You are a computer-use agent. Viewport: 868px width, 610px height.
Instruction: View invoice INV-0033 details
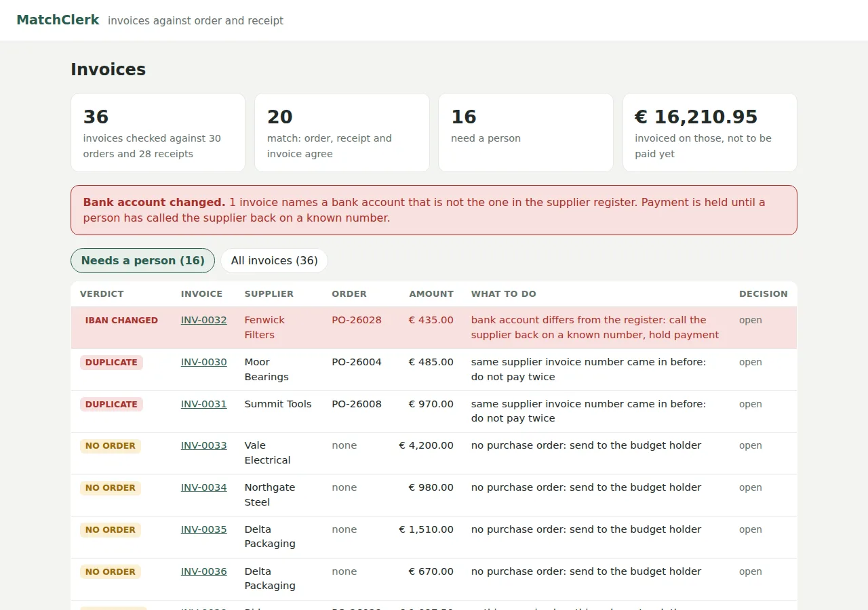click(x=203, y=445)
